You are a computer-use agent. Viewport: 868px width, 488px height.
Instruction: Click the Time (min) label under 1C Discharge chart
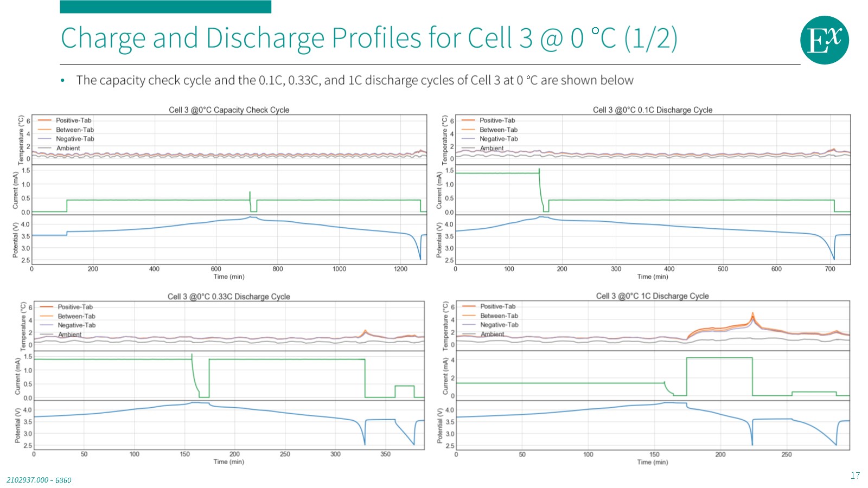[x=652, y=462]
